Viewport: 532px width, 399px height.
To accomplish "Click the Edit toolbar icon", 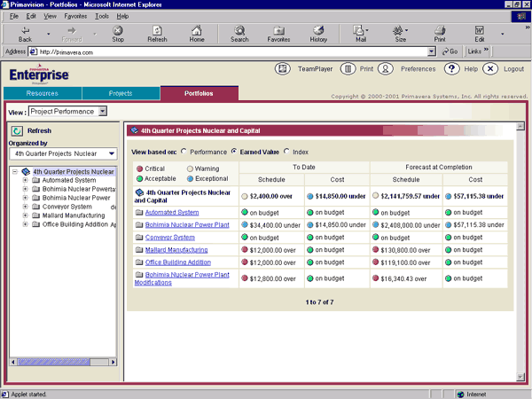I will (480, 30).
